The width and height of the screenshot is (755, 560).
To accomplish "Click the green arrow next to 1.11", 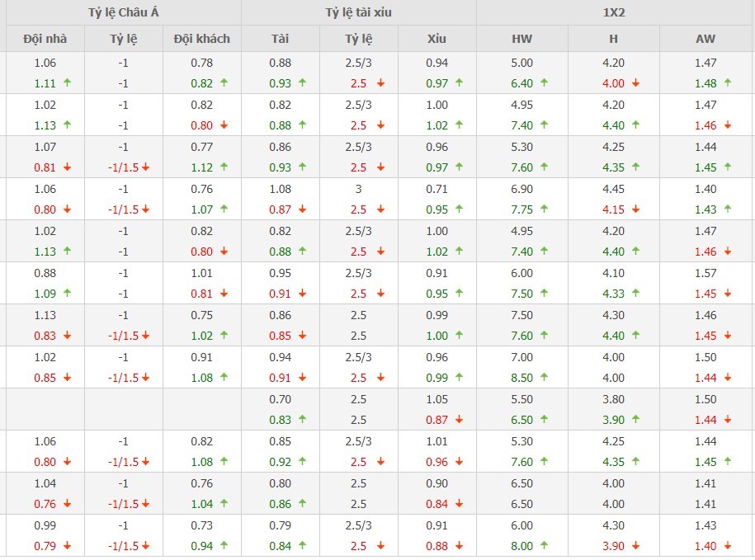I will pos(66,83).
